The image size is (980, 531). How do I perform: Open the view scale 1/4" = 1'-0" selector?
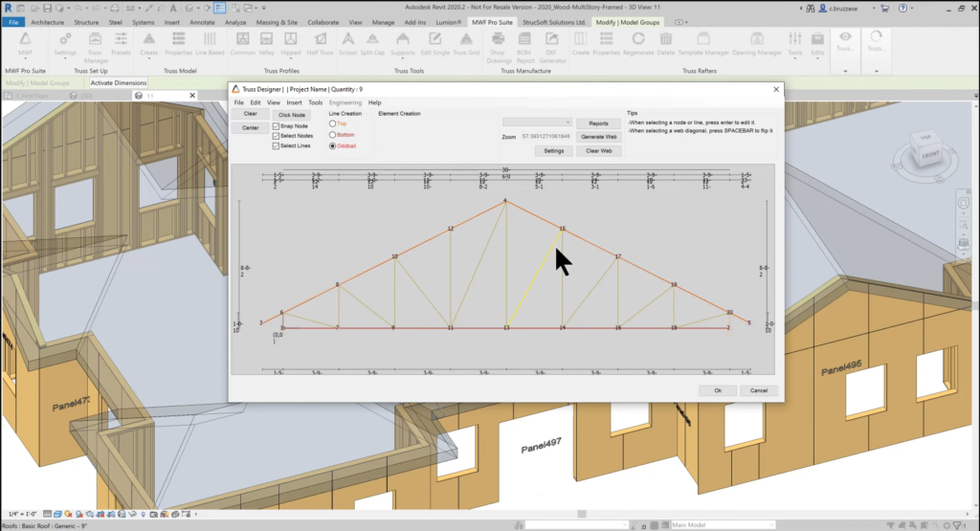(21, 514)
